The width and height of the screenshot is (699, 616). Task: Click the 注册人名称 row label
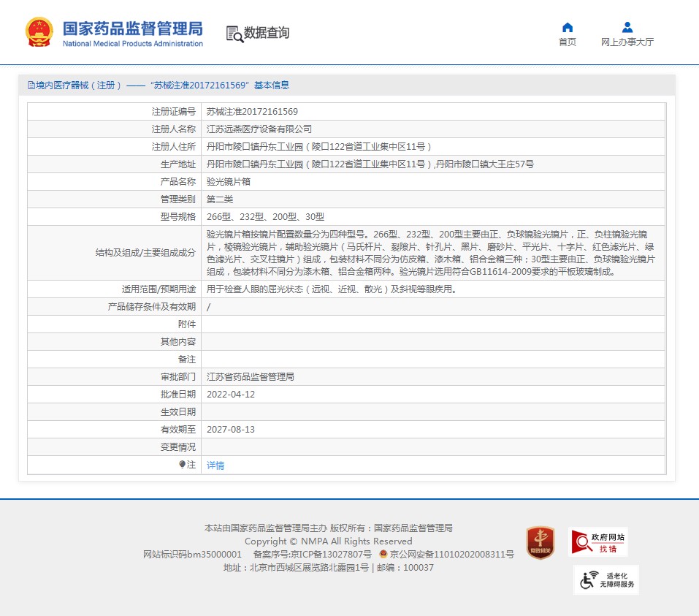(173, 129)
